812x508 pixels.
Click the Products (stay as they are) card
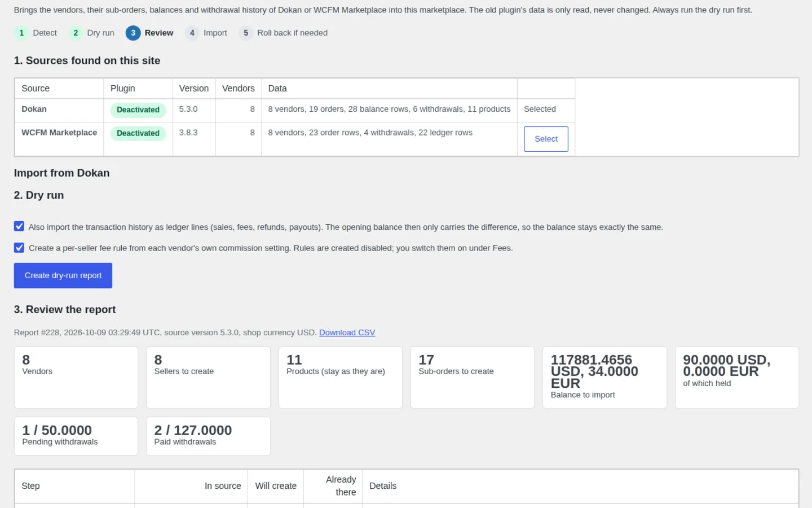pos(341,378)
